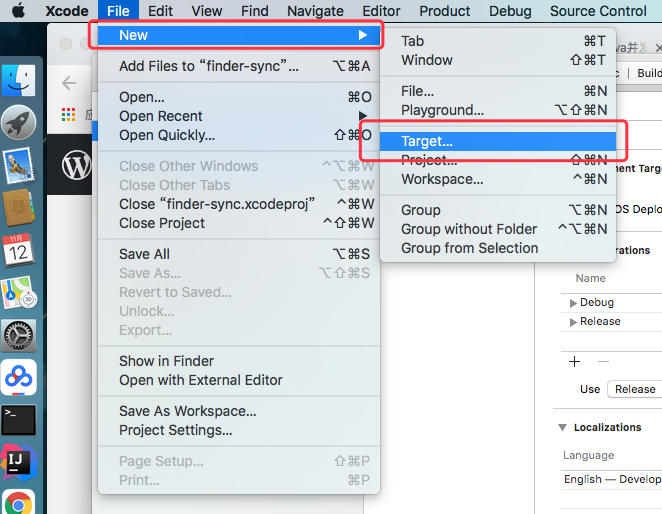Click the Apple menu icon
The image size is (662, 514).
click(x=19, y=11)
